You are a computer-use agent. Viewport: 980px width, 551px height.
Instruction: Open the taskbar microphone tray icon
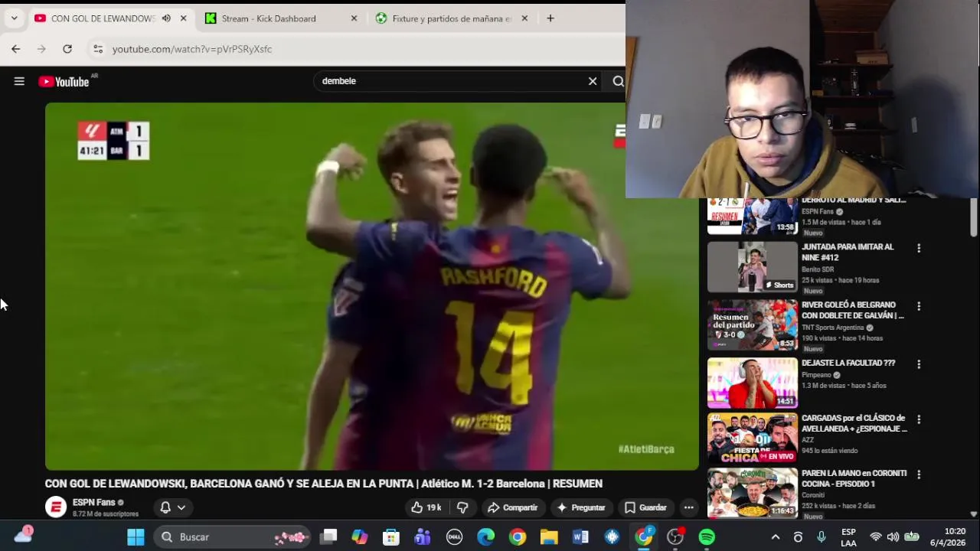(822, 537)
